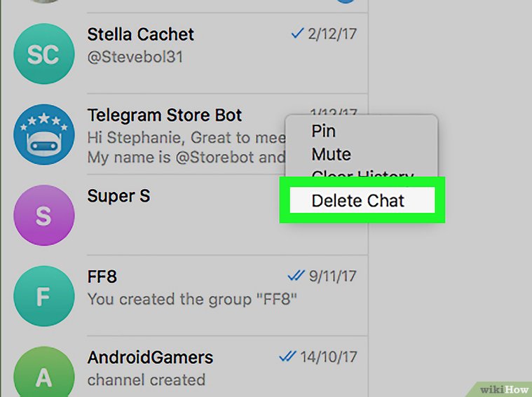Click the @Stevebol31 message preview

tap(135, 57)
